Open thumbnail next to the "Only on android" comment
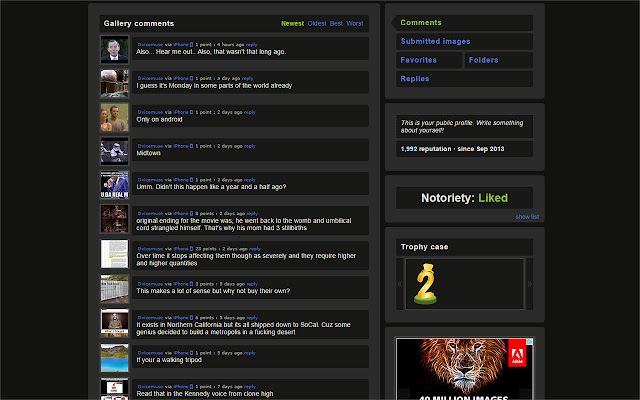Viewport: 640px width, 400px height. coord(114,117)
